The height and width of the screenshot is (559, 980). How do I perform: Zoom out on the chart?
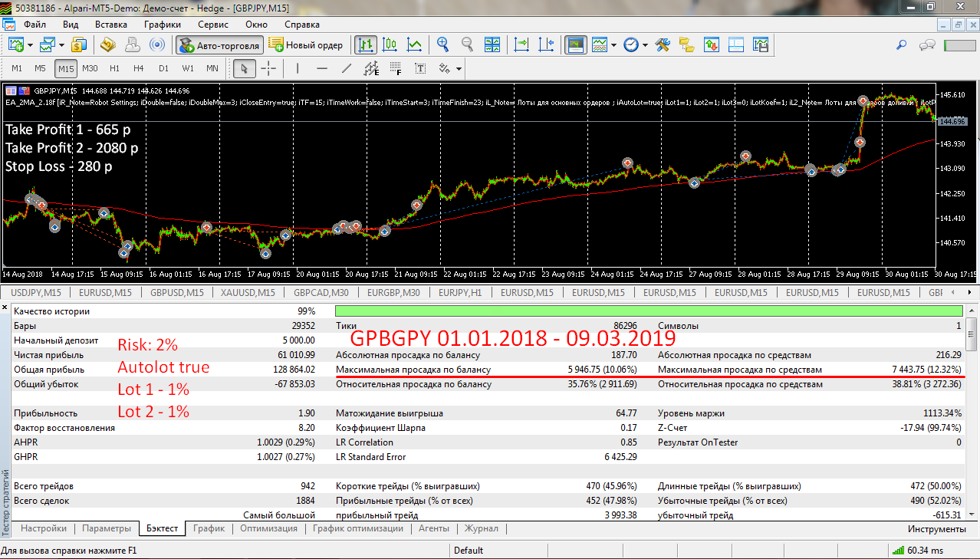pos(467,44)
